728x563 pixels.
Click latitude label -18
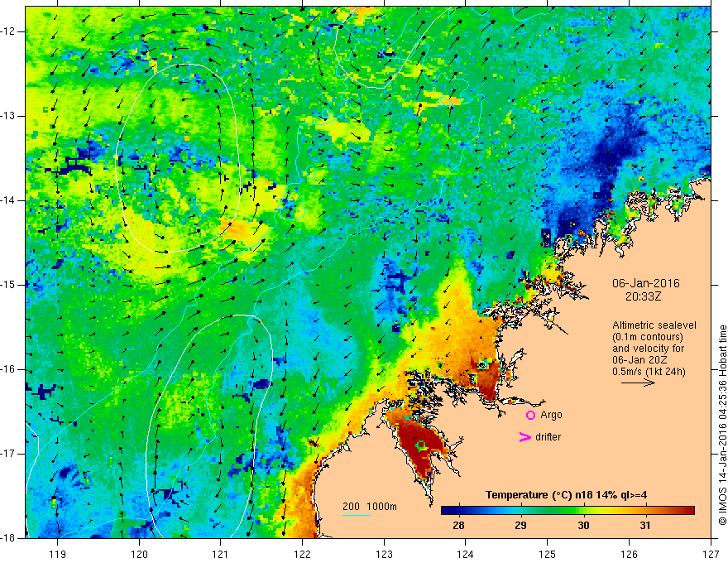8,538
